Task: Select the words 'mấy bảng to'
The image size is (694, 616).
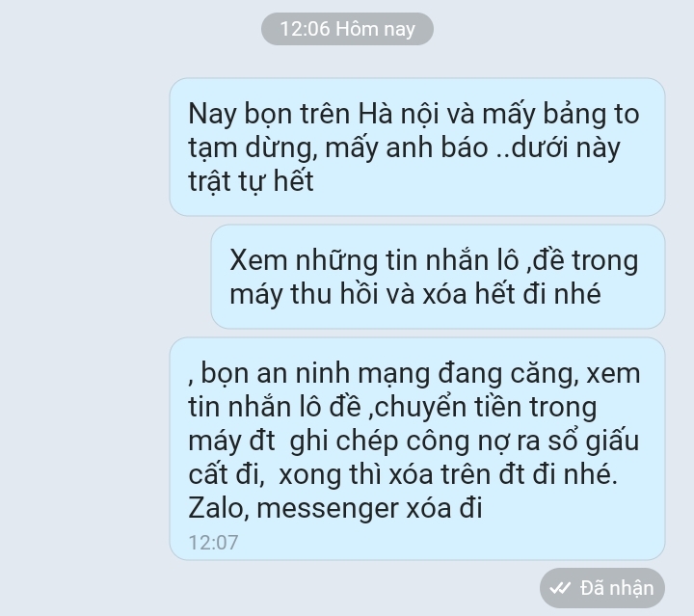Action: pos(561,114)
